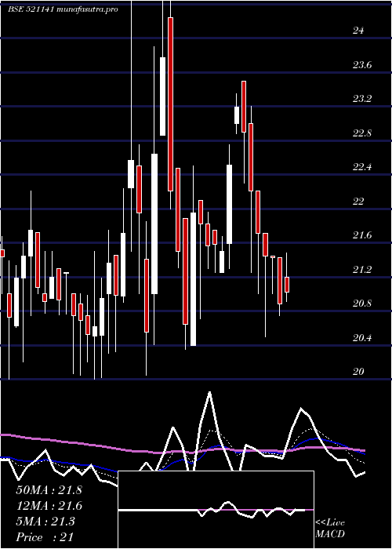Click the '5MA : 21.3' readout
The width and height of the screenshot is (392, 549).
[45, 522]
